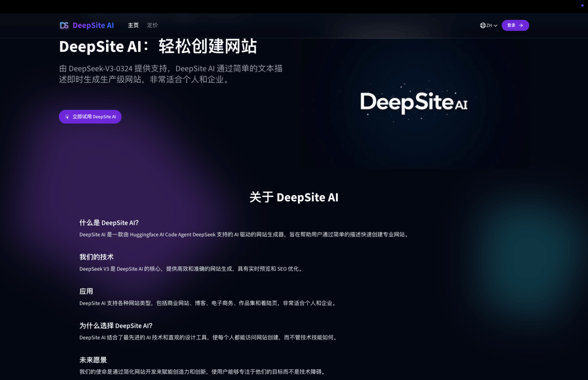Click sparkle icon in 立即试用 button
588x380 pixels.
click(67, 117)
